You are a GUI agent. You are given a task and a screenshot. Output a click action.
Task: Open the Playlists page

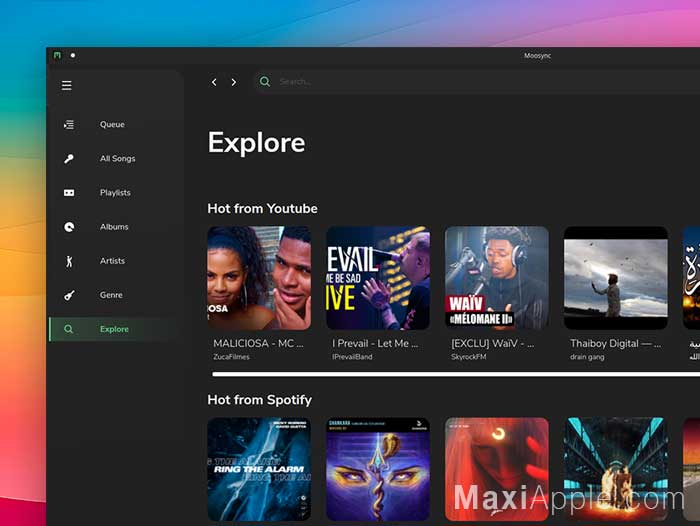115,193
